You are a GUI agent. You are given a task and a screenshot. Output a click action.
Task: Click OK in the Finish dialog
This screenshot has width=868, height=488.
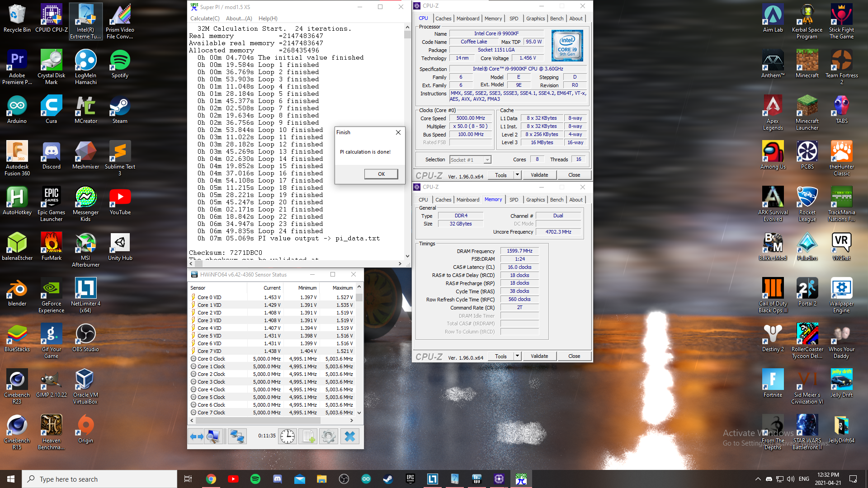(x=381, y=174)
